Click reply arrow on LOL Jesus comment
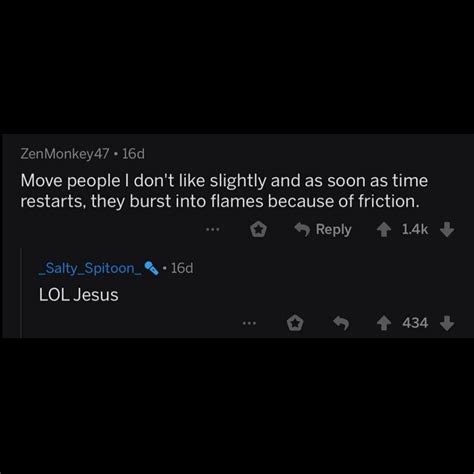The image size is (474, 474). 341,323
